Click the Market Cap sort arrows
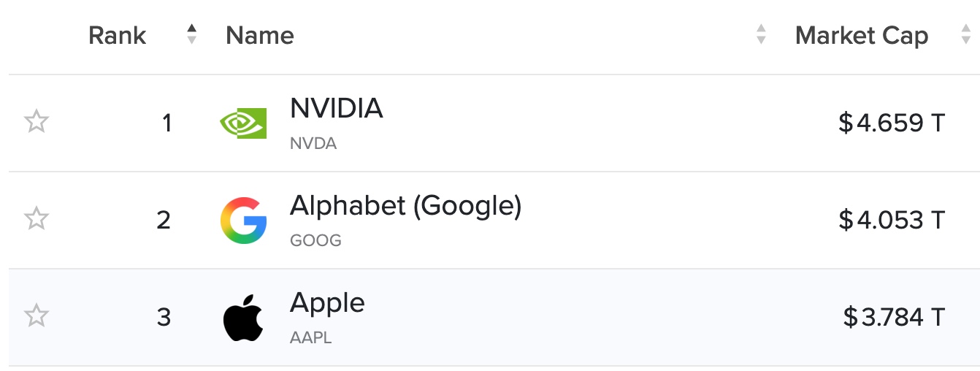980x371 pixels. 965,34
